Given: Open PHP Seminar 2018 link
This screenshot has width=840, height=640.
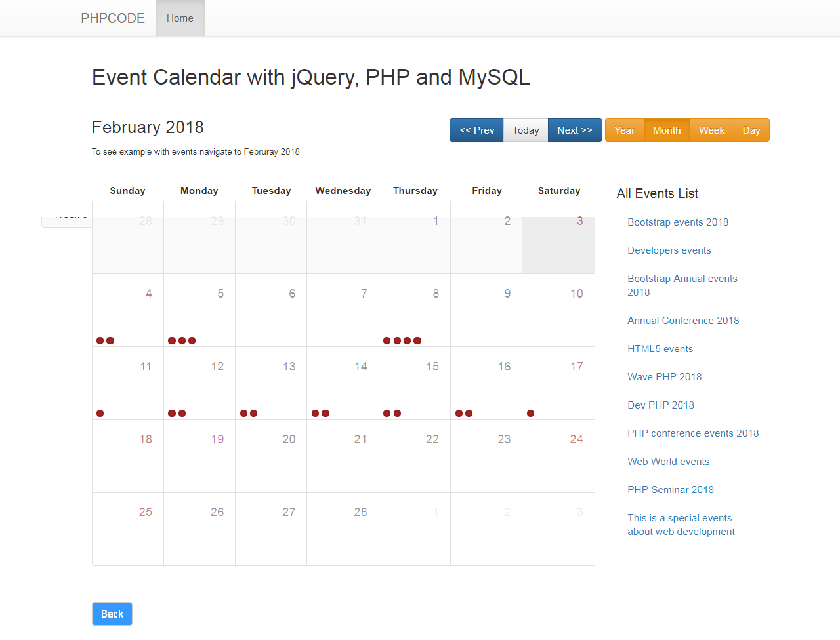Looking at the screenshot, I should coord(671,489).
